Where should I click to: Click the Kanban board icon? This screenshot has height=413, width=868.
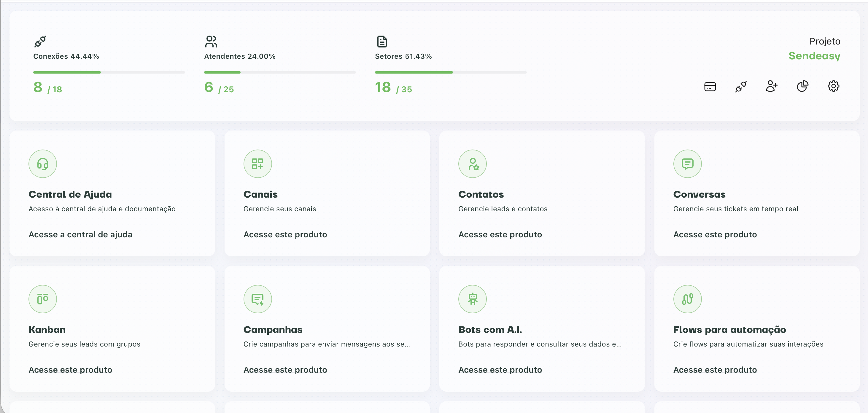(42, 299)
